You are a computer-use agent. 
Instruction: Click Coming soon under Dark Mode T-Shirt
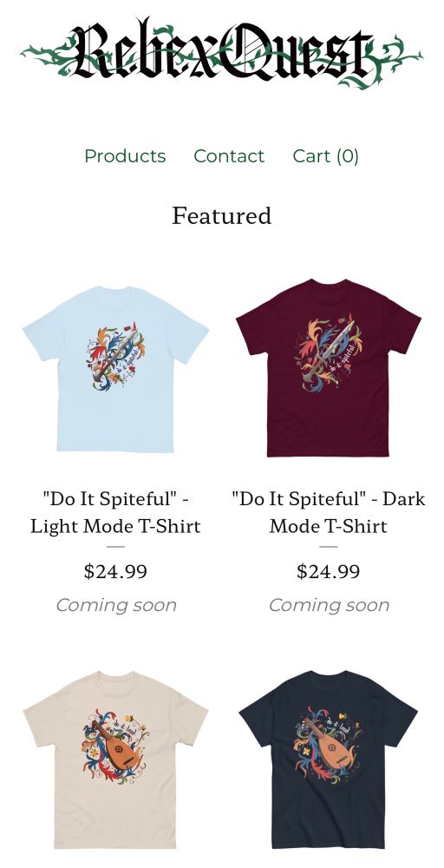tap(329, 605)
